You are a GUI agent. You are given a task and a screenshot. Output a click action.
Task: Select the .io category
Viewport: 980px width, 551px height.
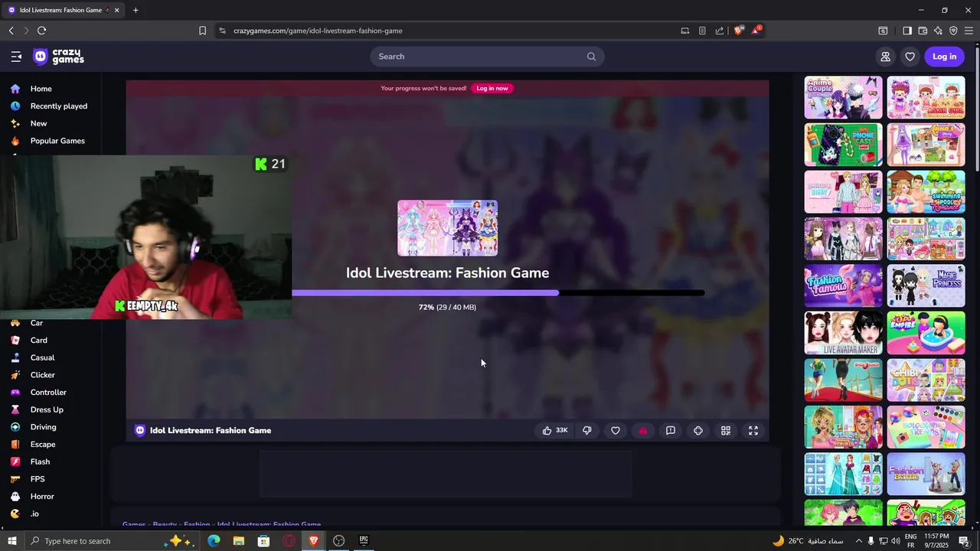click(34, 514)
